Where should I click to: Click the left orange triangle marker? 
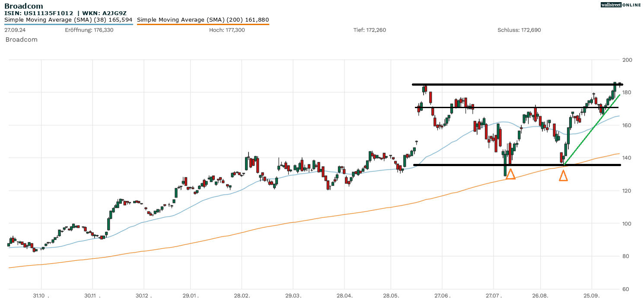pos(510,174)
